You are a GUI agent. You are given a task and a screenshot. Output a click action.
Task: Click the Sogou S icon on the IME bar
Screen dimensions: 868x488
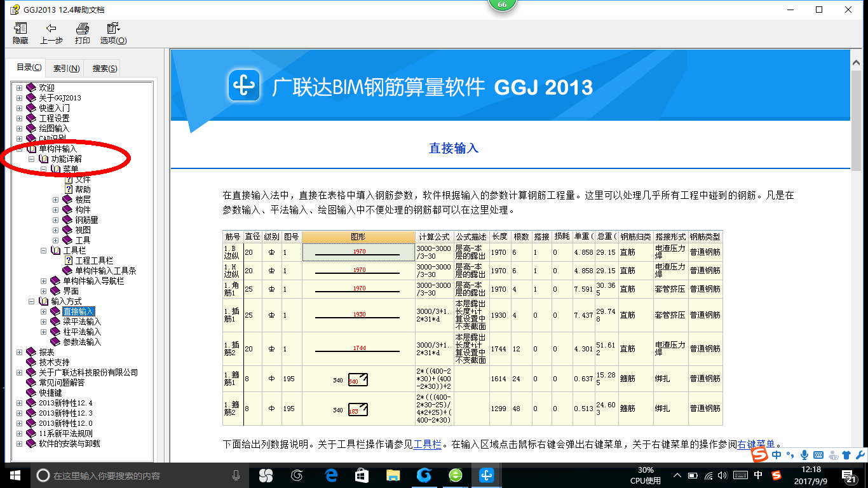coord(760,455)
